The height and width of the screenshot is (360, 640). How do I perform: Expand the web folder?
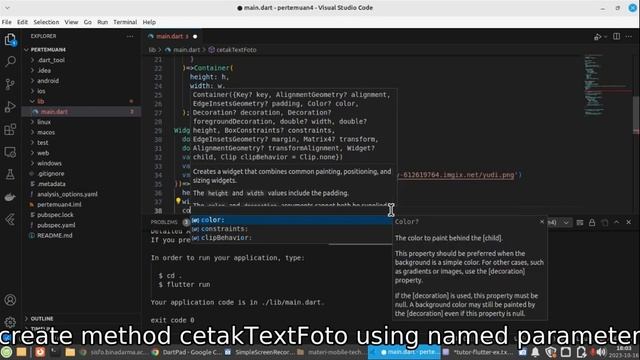81,153
